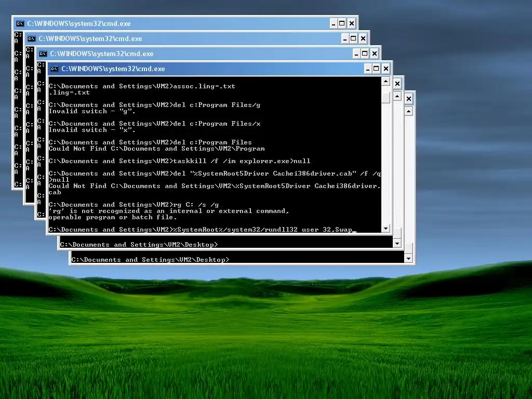The image size is (532, 399).
Task: Click the frontmost window's scroll-up arrow
Action: click(385, 82)
